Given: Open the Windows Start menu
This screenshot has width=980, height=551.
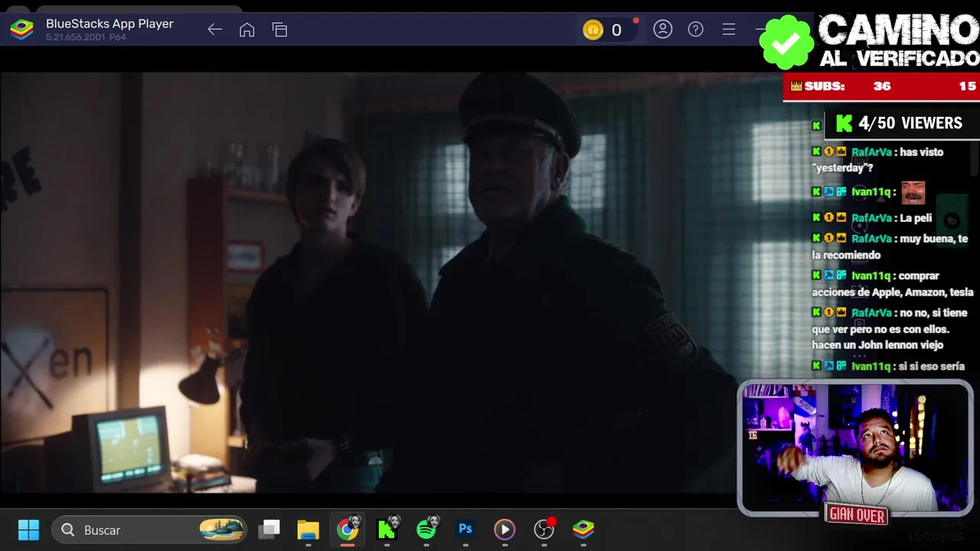Looking at the screenshot, I should tap(28, 530).
